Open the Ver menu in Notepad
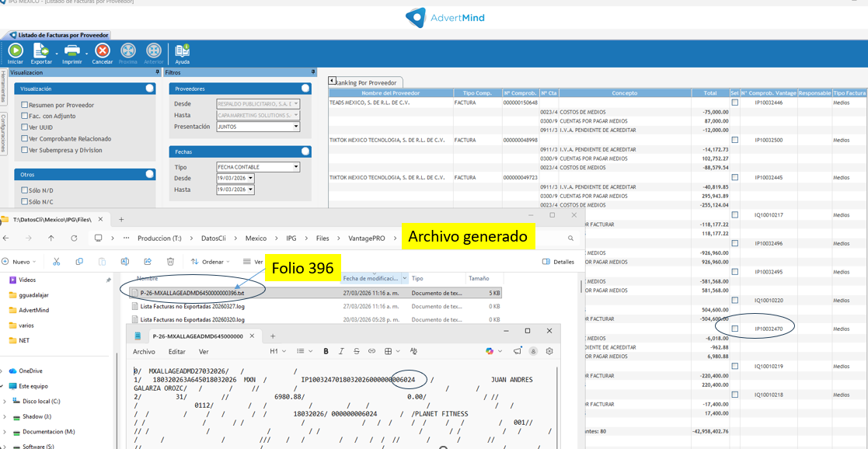This screenshot has height=449, width=868. (x=204, y=352)
